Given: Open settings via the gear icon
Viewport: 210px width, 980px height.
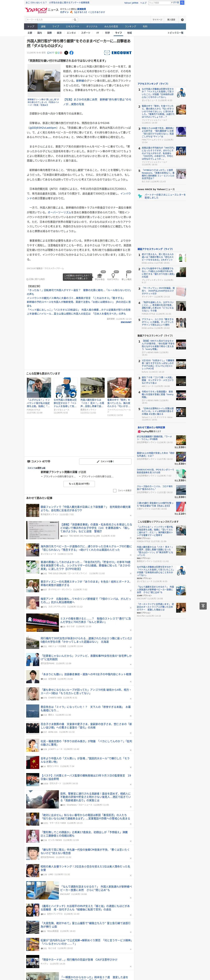Looking at the screenshot, I should 182,19.
